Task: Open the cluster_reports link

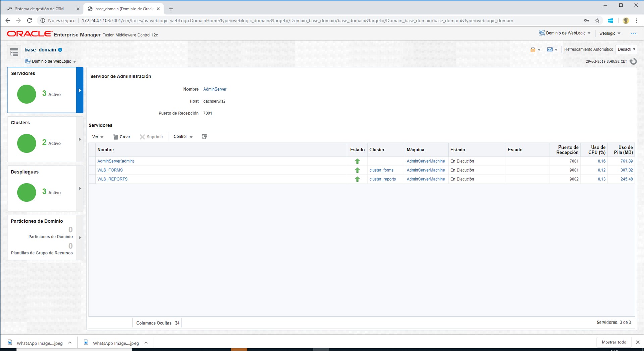Action: [382, 179]
